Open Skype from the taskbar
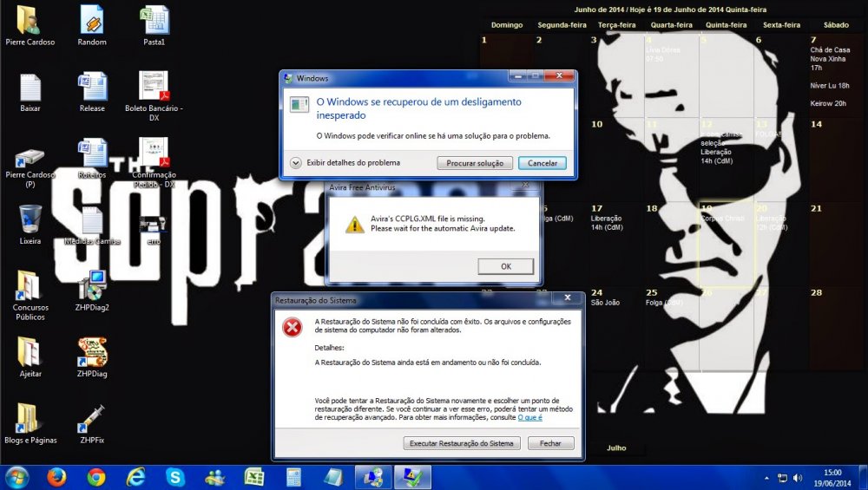Image resolution: width=868 pixels, height=490 pixels. pyautogui.click(x=175, y=477)
